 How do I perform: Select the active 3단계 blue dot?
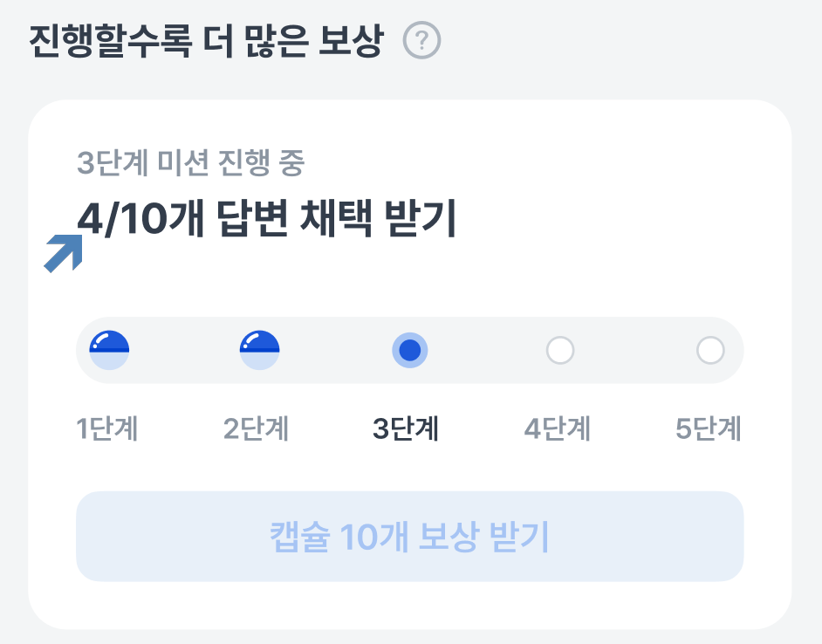(x=409, y=350)
